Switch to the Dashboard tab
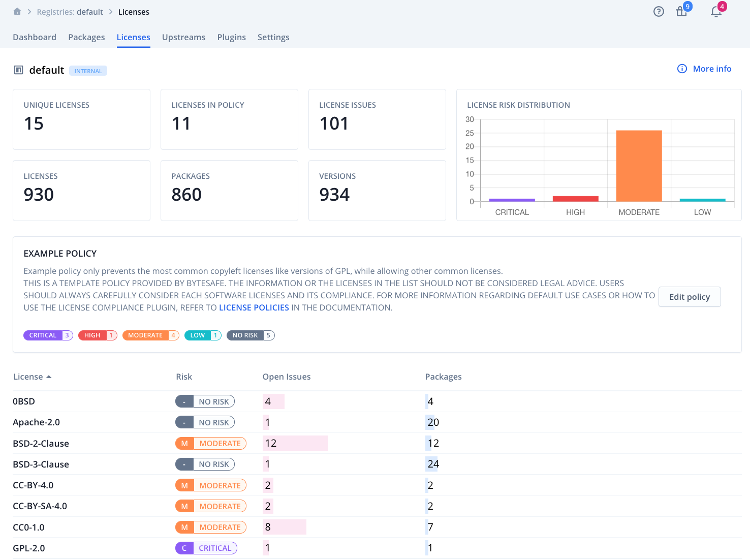Screen dimensions: 750x560 pyautogui.click(x=34, y=37)
